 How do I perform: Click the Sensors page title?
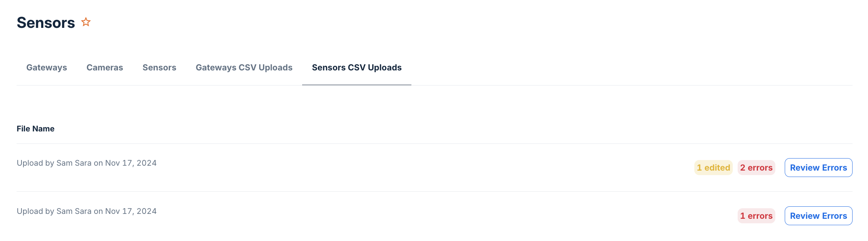[46, 23]
